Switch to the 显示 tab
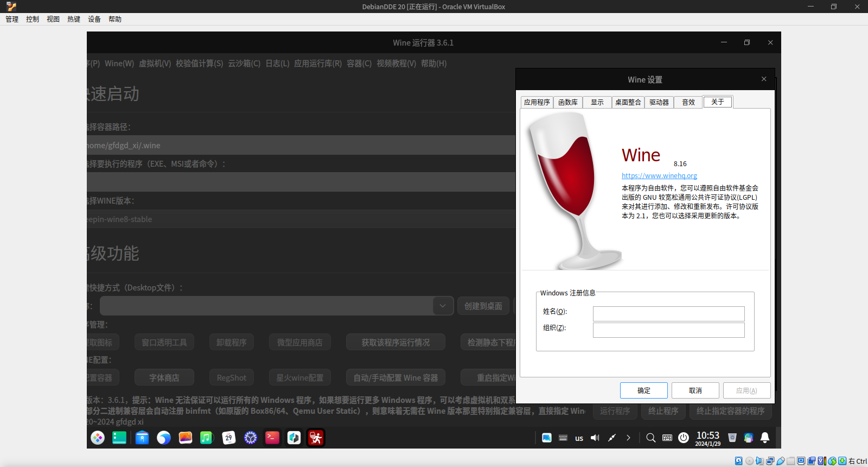This screenshot has width=868, height=467. pyautogui.click(x=597, y=102)
